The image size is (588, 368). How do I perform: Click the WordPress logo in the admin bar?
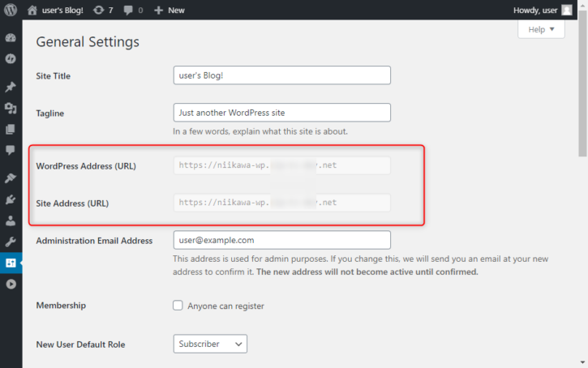coord(11,10)
